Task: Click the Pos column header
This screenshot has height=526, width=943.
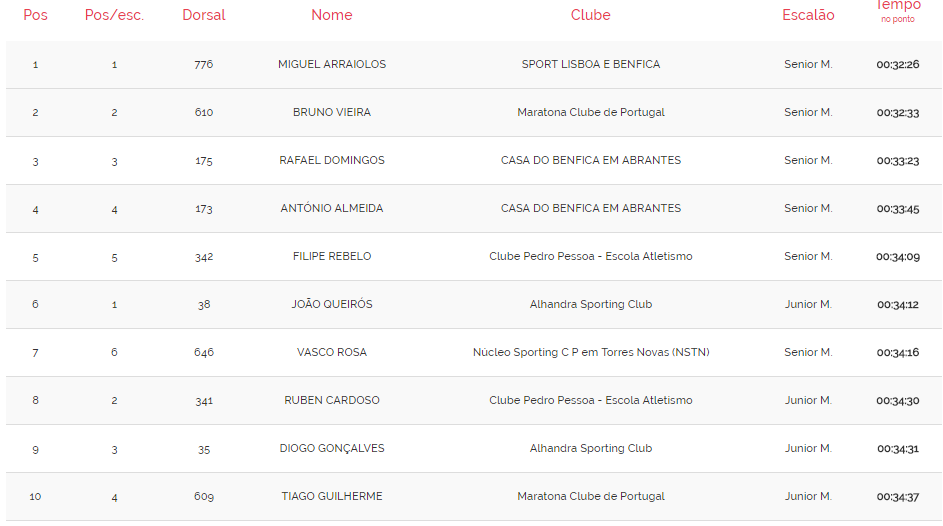Action: point(35,15)
